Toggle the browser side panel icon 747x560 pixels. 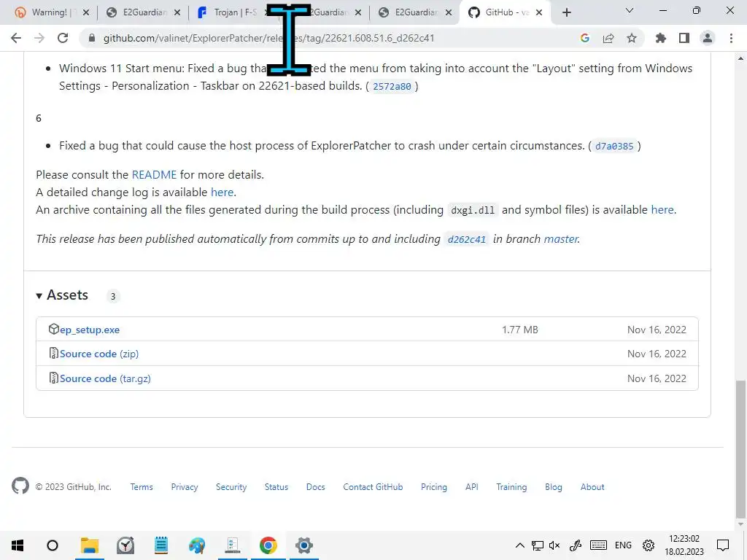point(684,38)
